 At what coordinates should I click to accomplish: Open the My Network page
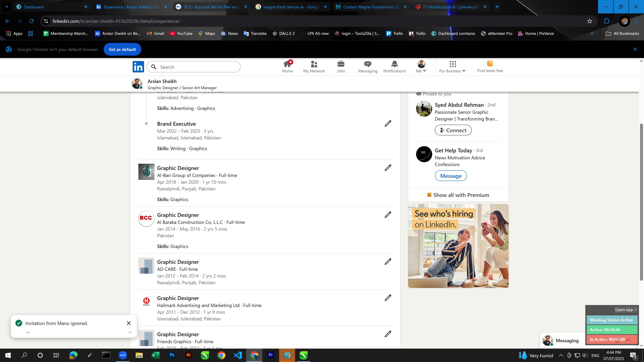[314, 67]
